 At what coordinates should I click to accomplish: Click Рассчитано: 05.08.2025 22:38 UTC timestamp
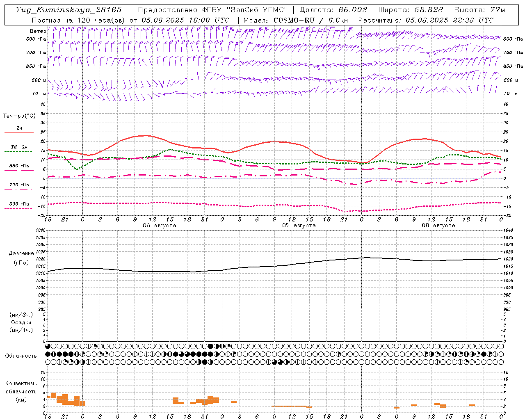click(x=426, y=20)
